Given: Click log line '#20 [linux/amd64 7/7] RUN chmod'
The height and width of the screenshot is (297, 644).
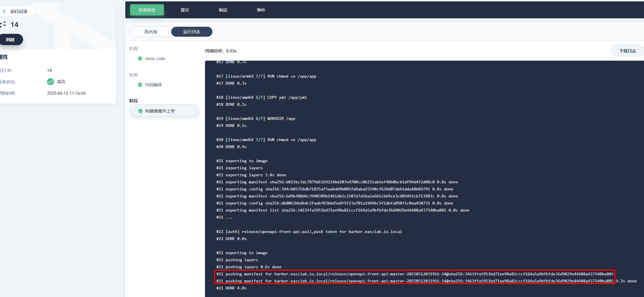Looking at the screenshot, I should pos(266,140).
